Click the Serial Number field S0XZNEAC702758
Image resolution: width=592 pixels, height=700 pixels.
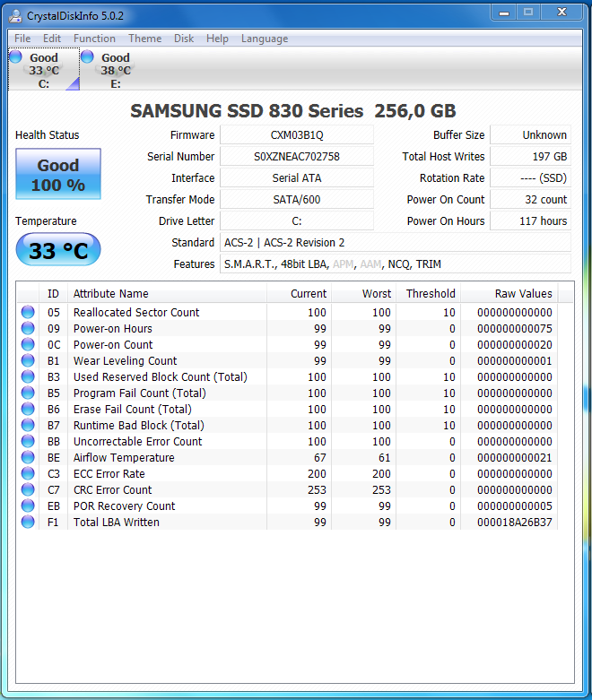point(297,156)
